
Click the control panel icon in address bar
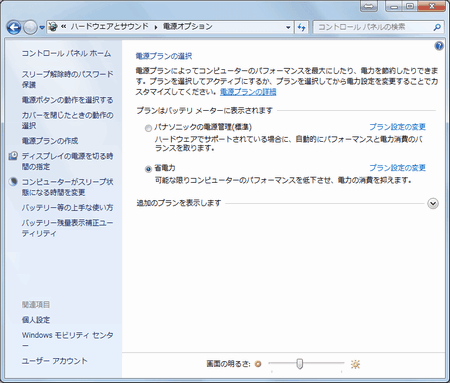(x=52, y=27)
